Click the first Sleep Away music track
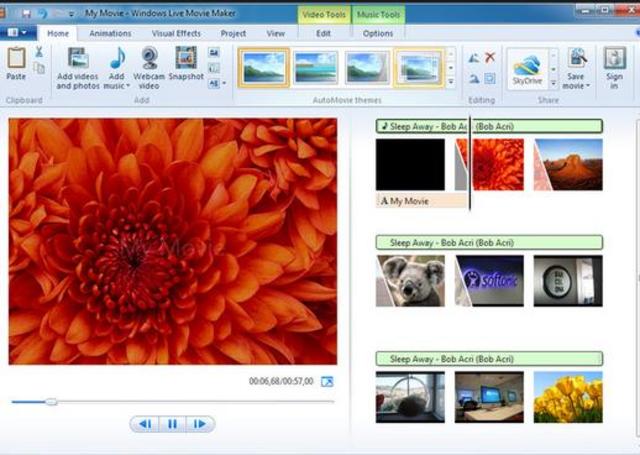 pos(489,127)
